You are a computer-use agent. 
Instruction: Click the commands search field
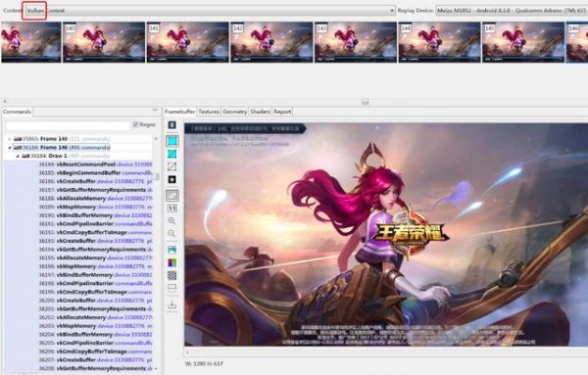point(68,125)
